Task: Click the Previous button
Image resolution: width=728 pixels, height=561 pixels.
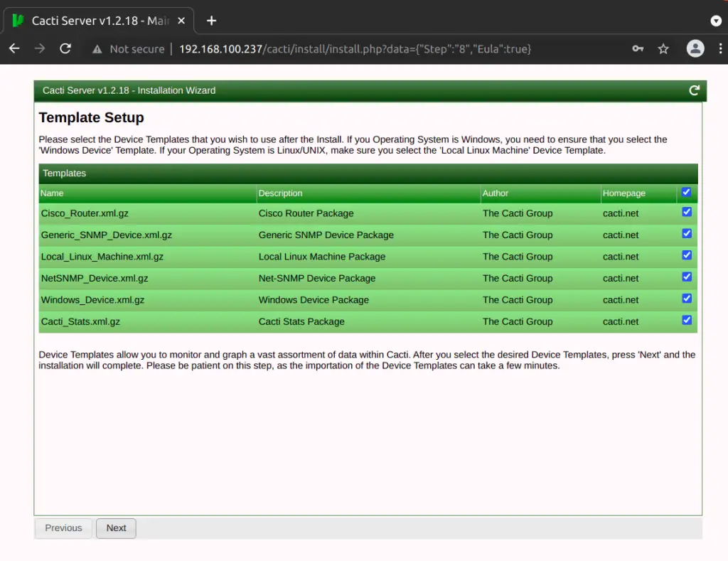Action: (x=63, y=528)
